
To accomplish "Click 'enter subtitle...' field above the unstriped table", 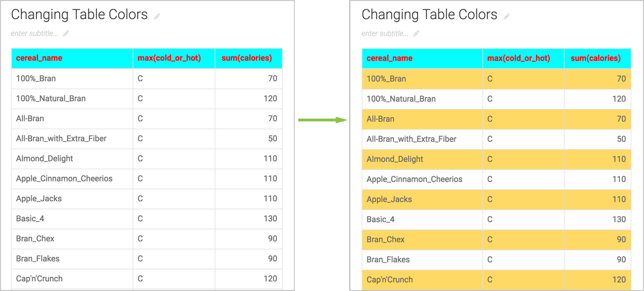I will coord(34,34).
